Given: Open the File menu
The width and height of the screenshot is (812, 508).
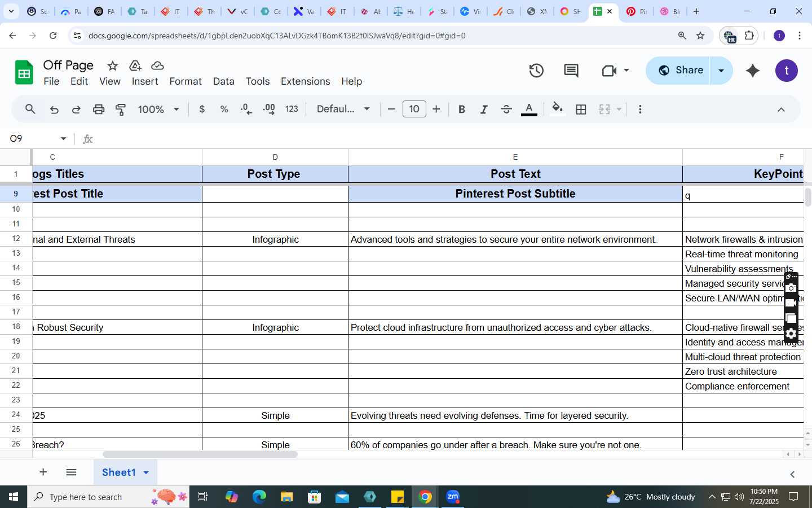Looking at the screenshot, I should click(x=51, y=81).
